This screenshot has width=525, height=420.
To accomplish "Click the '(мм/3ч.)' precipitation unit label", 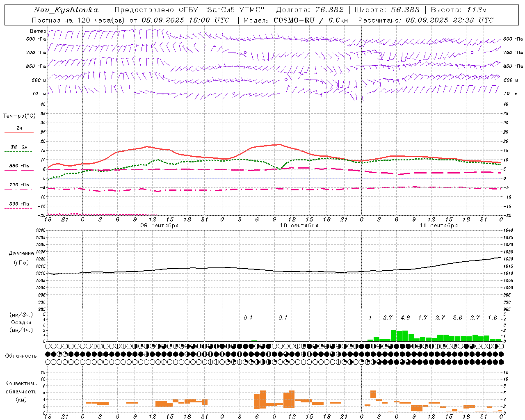I will point(21,315).
